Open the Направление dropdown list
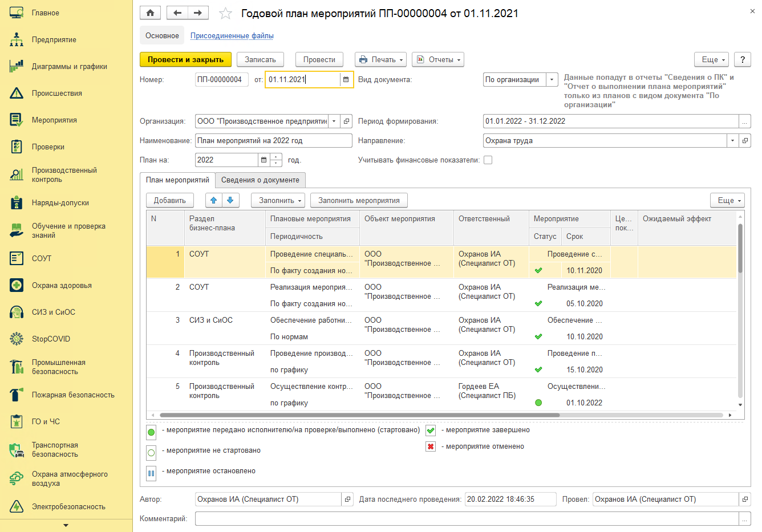Image resolution: width=762 pixels, height=532 pixels. (732, 141)
